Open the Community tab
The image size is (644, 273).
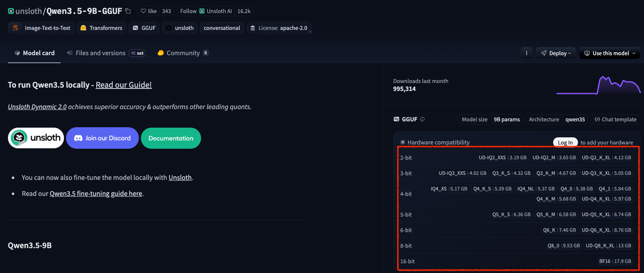pos(183,53)
